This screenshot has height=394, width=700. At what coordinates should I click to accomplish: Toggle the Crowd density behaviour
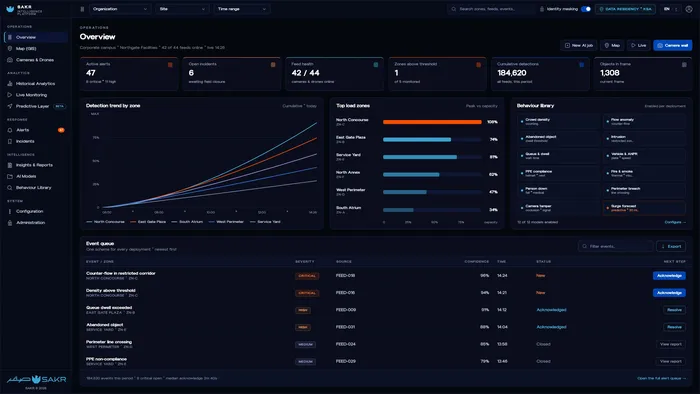point(558,121)
